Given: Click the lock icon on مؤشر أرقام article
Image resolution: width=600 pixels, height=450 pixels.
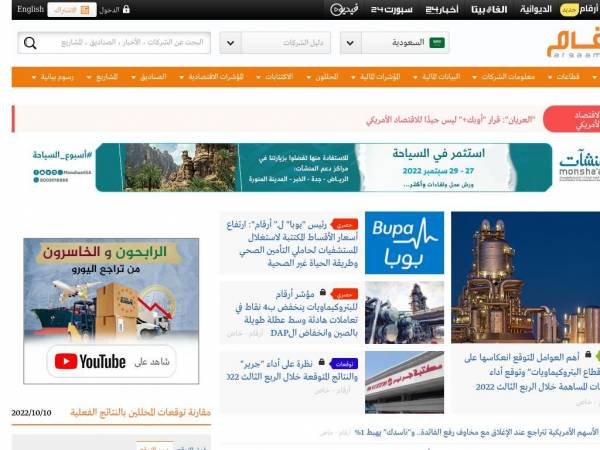Looking at the screenshot, I should click(323, 292).
